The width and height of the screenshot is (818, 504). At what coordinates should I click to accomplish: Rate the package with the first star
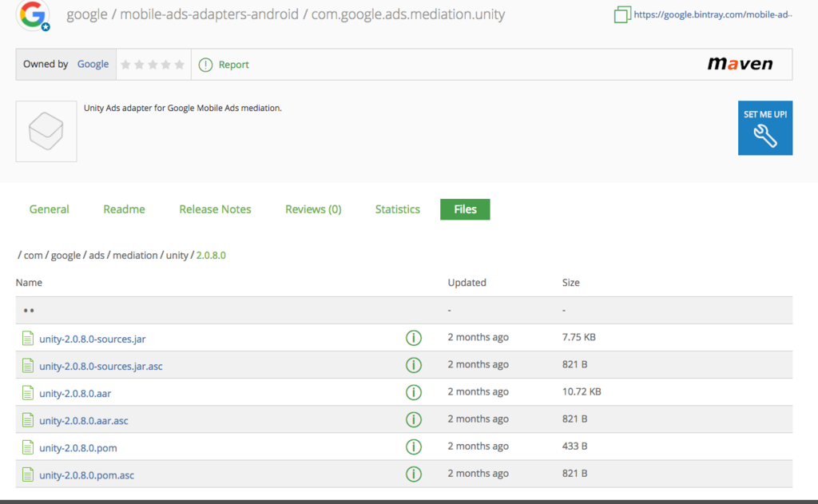click(125, 64)
